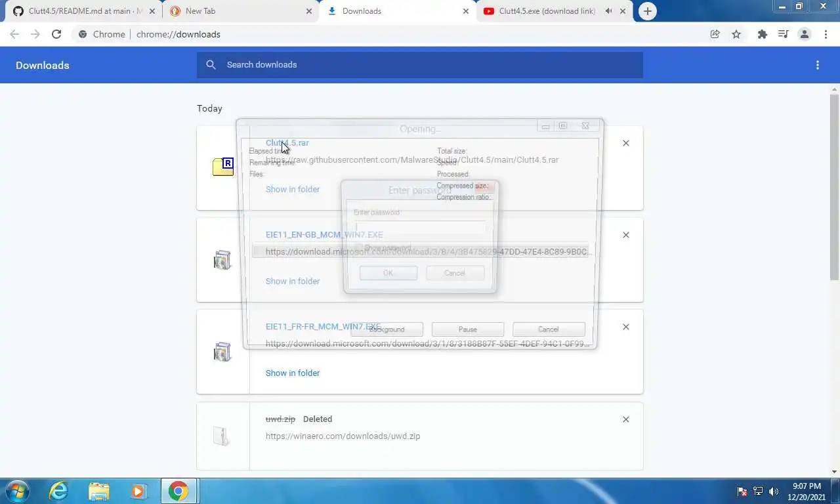
Task: Open the volume speaker tray icon
Action: point(774,492)
